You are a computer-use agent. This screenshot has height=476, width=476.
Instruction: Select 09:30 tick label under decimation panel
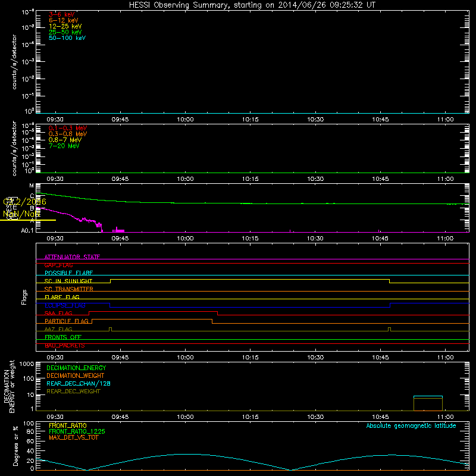click(x=55, y=417)
